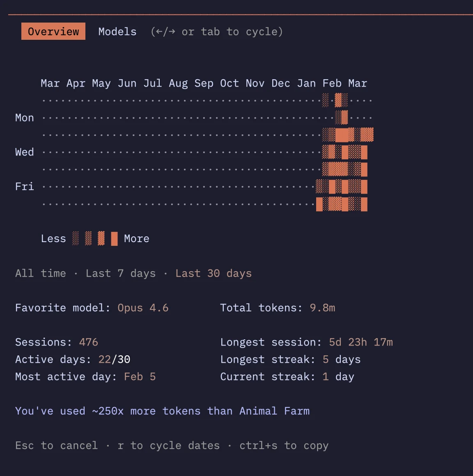Choose the All time date range
This screenshot has width=473, height=476.
coord(40,273)
